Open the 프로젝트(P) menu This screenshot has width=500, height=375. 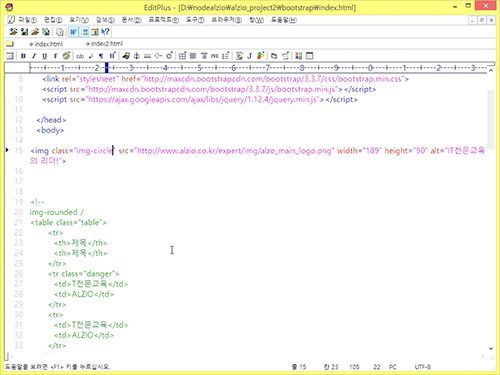point(164,20)
